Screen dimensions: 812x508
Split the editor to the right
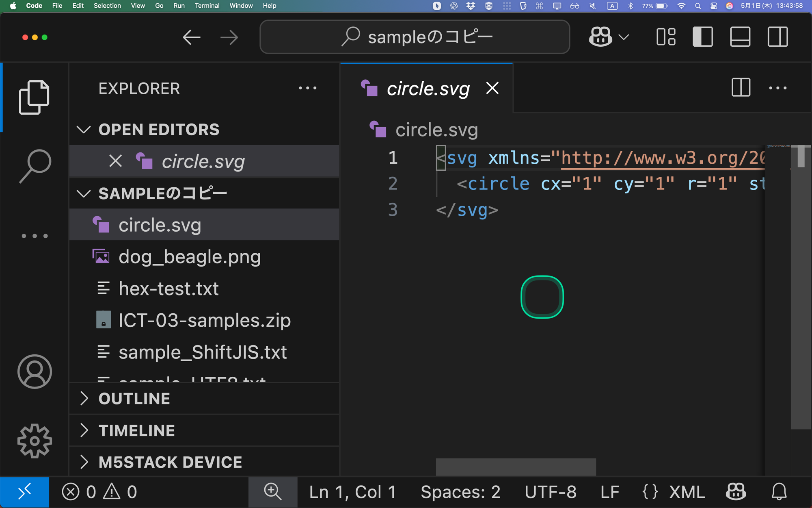point(741,87)
